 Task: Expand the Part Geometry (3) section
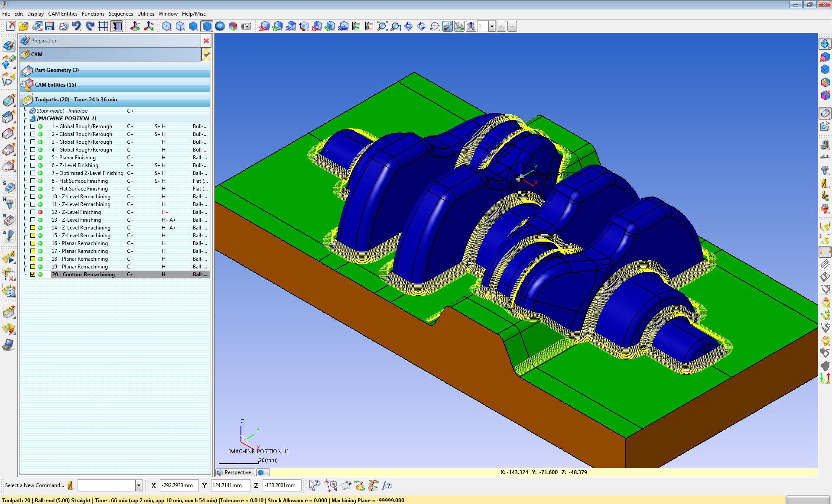coord(57,70)
